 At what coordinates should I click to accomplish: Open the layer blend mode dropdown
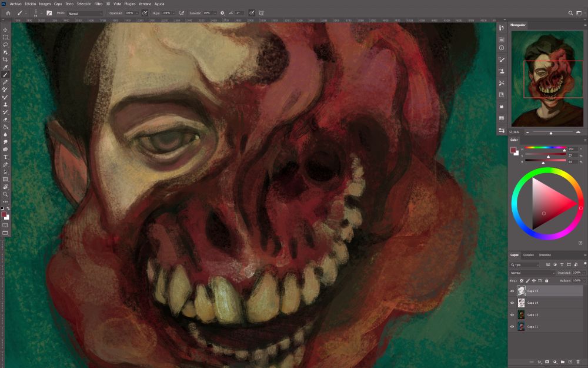click(532, 273)
